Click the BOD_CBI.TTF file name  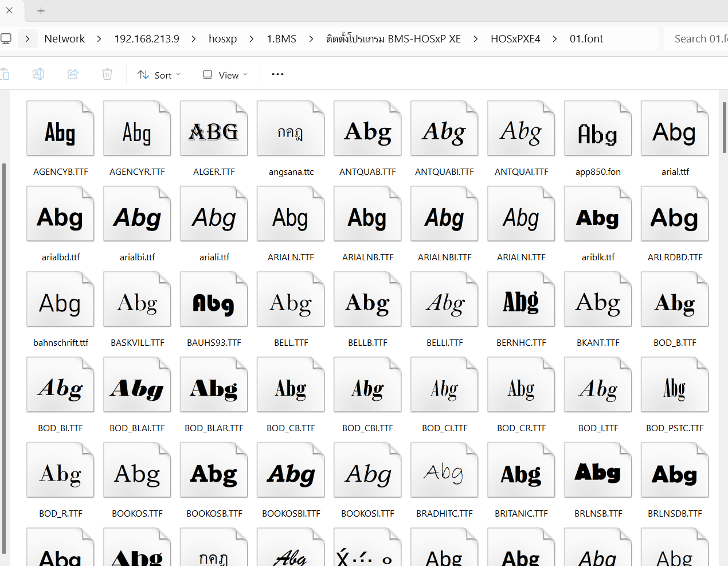pyautogui.click(x=367, y=428)
